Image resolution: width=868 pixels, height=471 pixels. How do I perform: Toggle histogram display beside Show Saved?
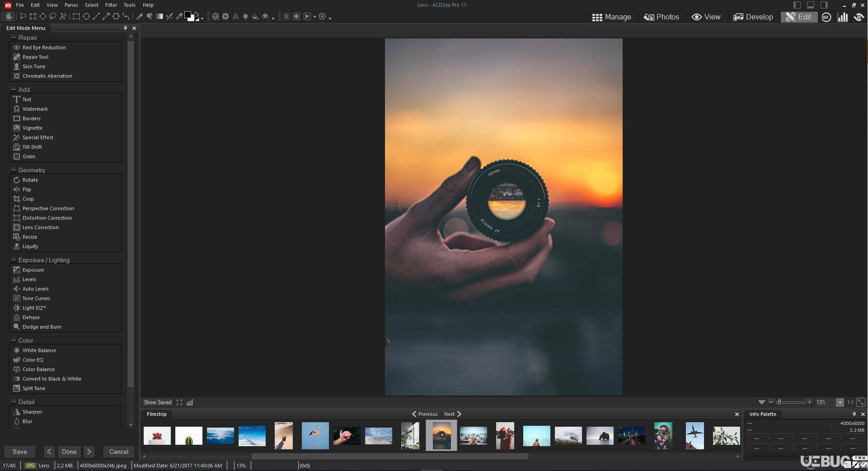tap(190, 402)
